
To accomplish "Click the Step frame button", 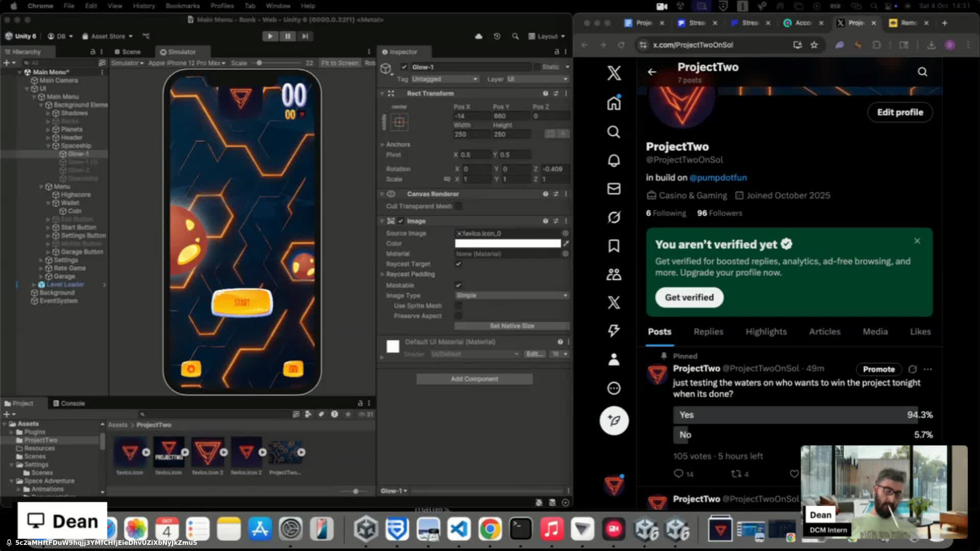I will (305, 36).
